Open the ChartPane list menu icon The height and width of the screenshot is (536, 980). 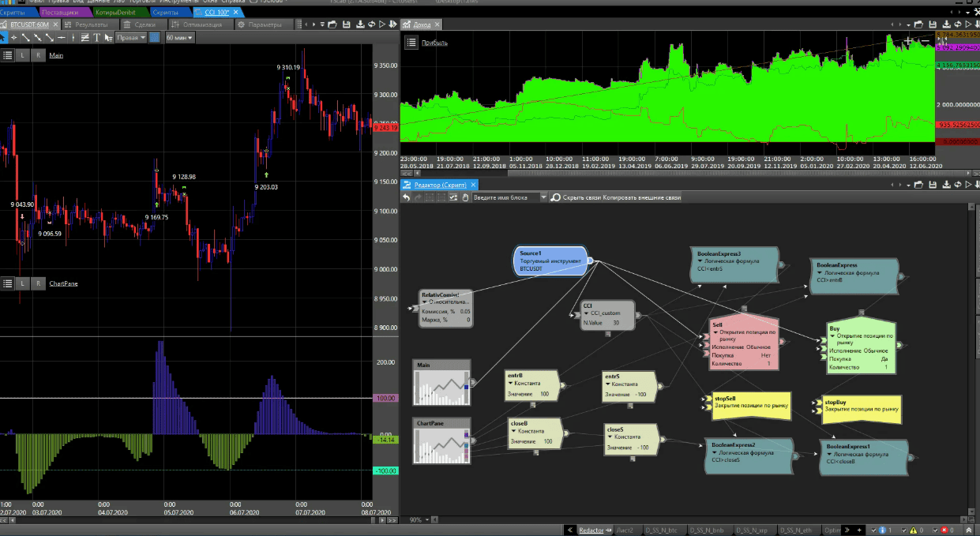pos(8,283)
